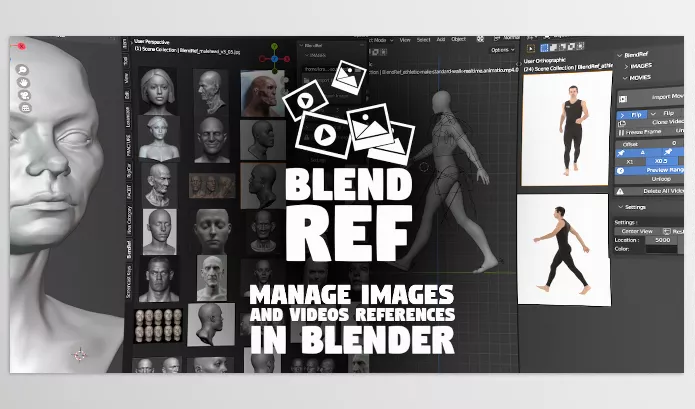
Task: Select the X1 playback speed option
Action: point(629,162)
